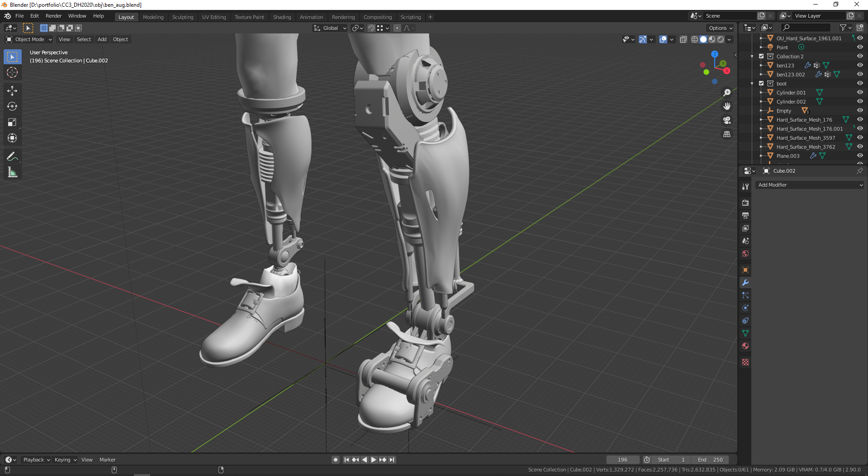Activate the 3D Cursor tool
Image resolution: width=868 pixels, height=476 pixels.
12,72
